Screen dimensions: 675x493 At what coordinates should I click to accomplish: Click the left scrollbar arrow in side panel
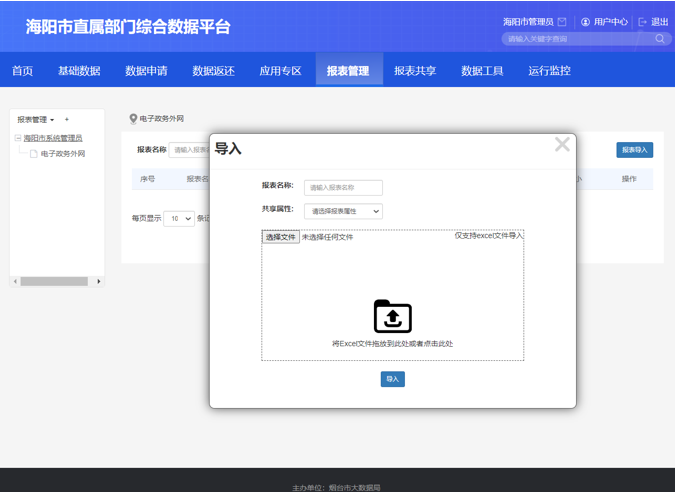click(x=15, y=281)
